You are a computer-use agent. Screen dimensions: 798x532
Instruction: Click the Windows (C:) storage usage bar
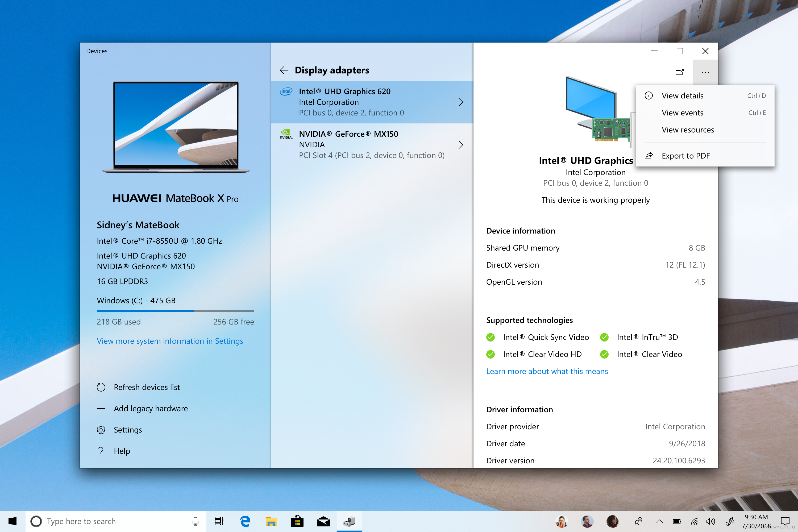tap(175, 311)
